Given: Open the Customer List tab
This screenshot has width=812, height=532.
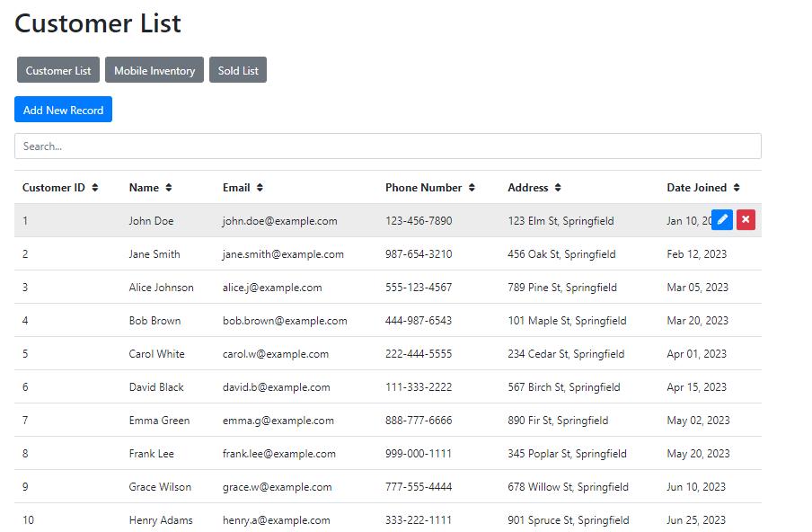Looking at the screenshot, I should click(58, 70).
